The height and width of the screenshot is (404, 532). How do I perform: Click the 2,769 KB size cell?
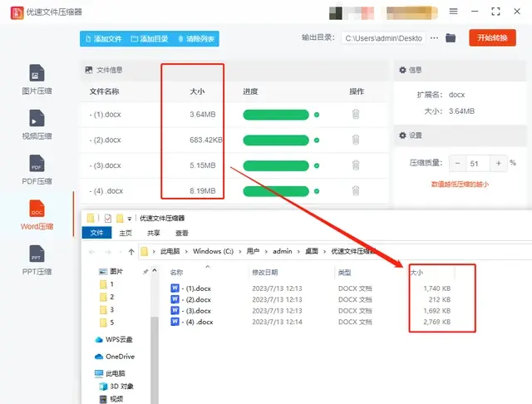[436, 322]
